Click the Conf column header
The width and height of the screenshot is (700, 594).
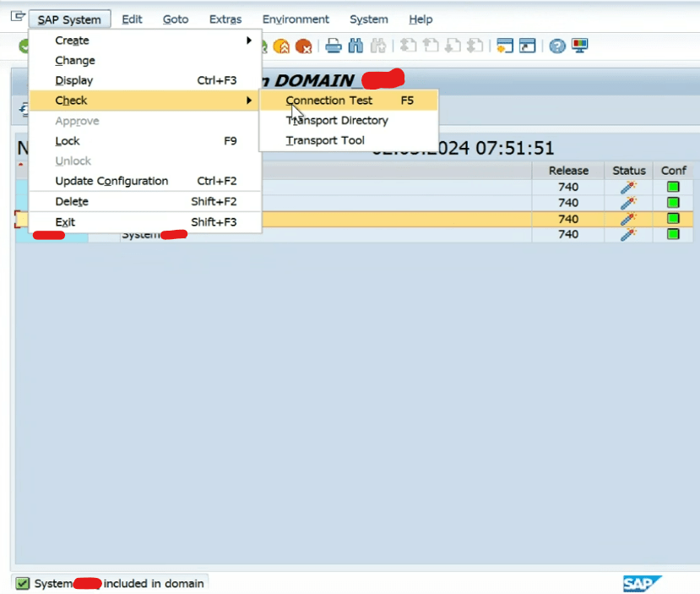(x=673, y=171)
